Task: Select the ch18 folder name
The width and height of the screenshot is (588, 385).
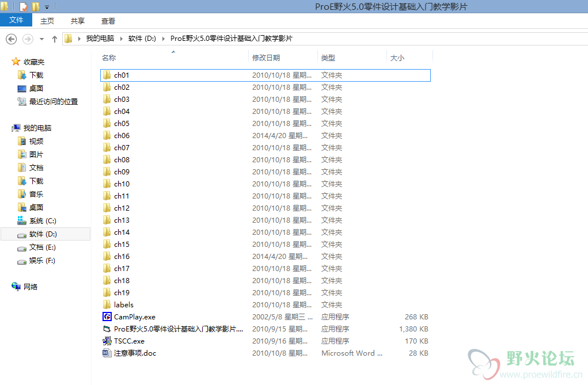Action: tap(122, 280)
